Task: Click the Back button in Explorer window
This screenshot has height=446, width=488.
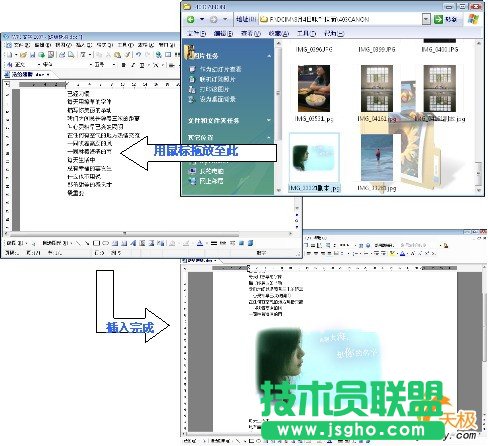Action: (191, 19)
